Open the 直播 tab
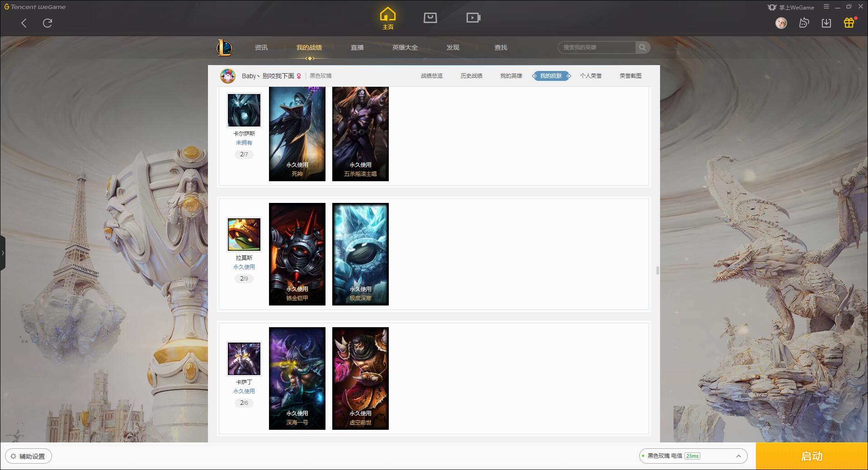This screenshot has height=470, width=868. tap(357, 47)
